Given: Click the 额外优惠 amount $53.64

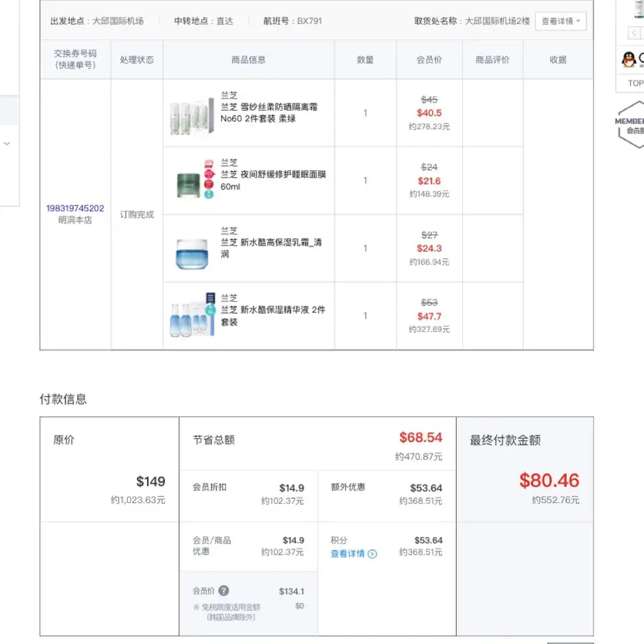Looking at the screenshot, I should click(426, 488).
